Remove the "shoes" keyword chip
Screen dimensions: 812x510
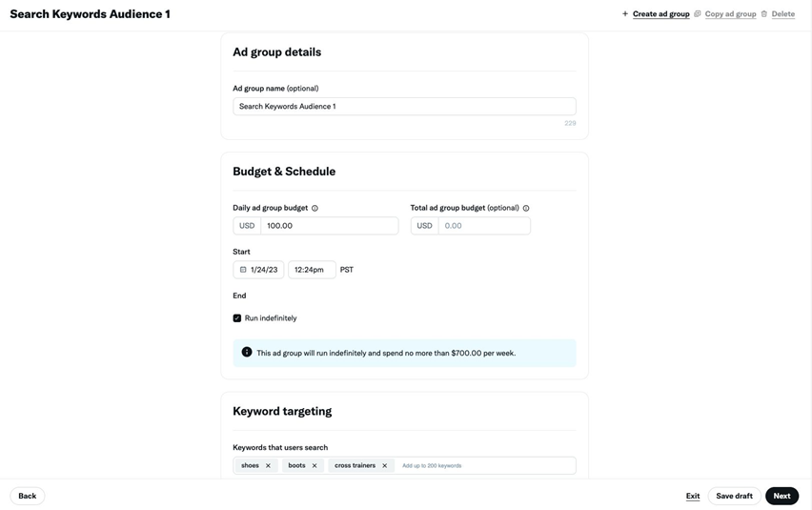click(268, 466)
